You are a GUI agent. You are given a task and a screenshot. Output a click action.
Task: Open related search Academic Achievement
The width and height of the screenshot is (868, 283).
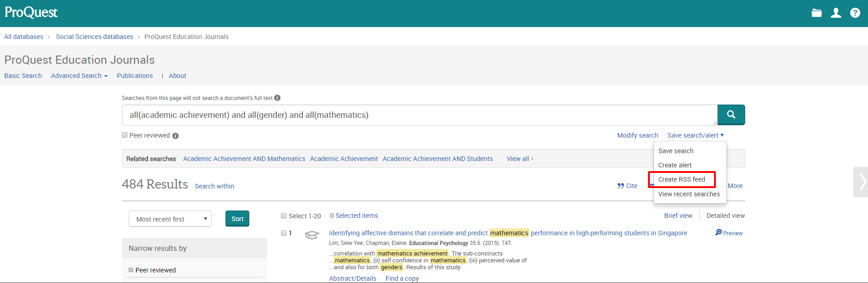point(344,159)
